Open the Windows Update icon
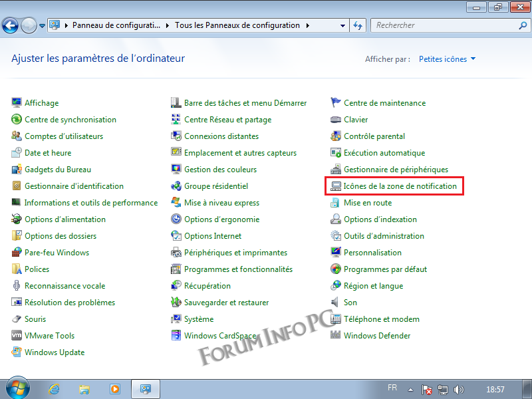Viewport: 532px width, 399px height. (x=16, y=352)
